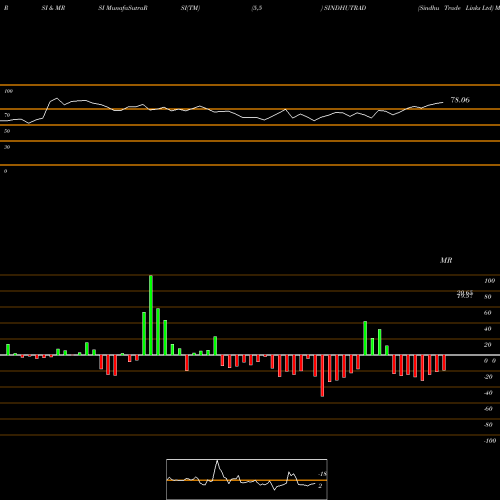Click the 78.06 RSI value label
This screenshot has height=500, width=500.
460,100
